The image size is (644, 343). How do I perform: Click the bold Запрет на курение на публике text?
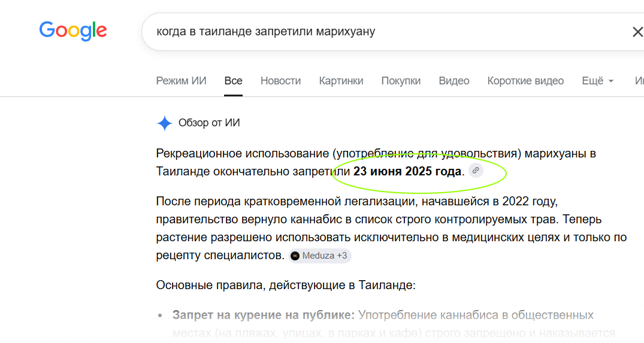click(263, 315)
